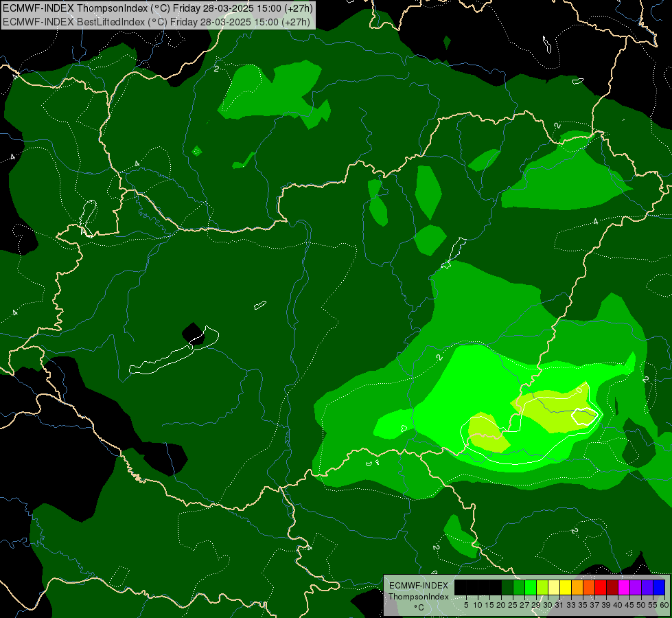Viewport: 672px width, 618px height.
Task: Click legend tick value 37
Action: click(594, 605)
